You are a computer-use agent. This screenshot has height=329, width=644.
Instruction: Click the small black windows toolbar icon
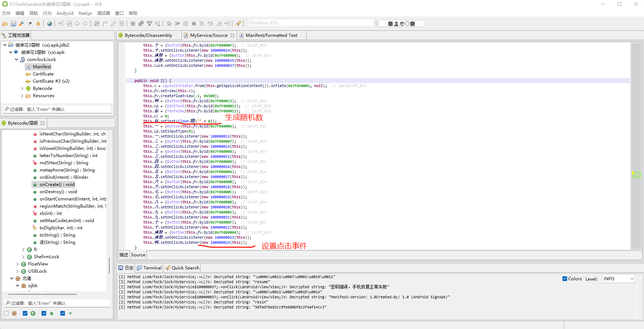(x=30, y=23)
